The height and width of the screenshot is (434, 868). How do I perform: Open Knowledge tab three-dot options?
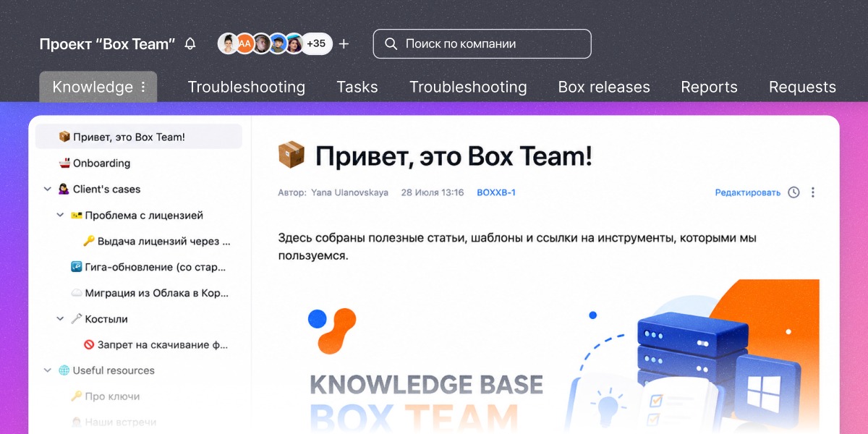[x=143, y=87]
